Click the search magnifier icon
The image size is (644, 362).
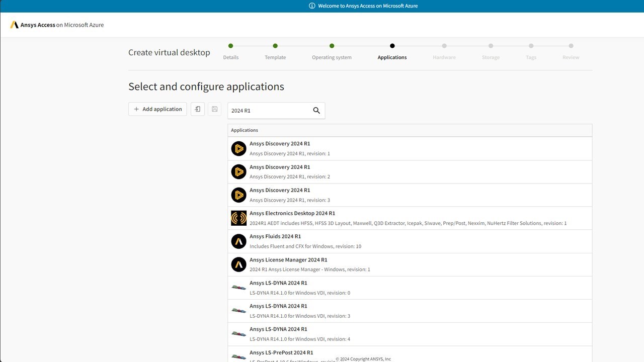click(x=316, y=111)
